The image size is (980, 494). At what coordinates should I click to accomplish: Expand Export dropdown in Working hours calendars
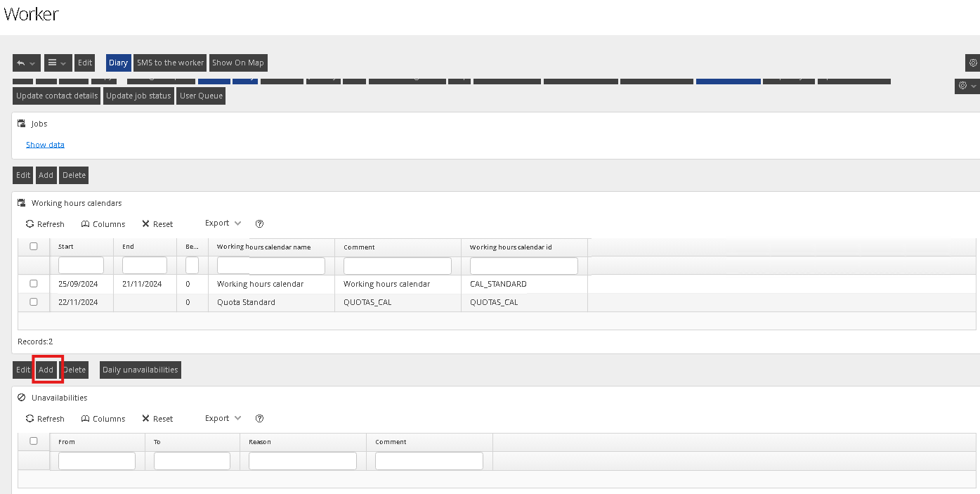click(223, 223)
